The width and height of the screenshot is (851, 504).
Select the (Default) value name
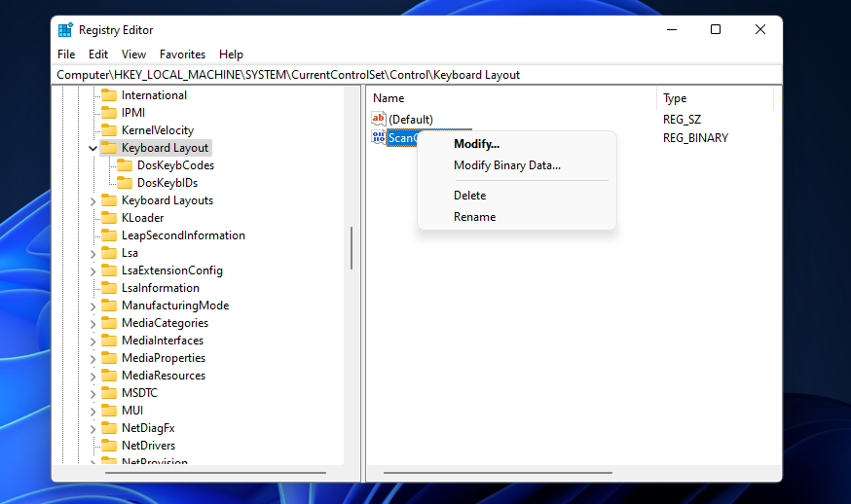411,120
